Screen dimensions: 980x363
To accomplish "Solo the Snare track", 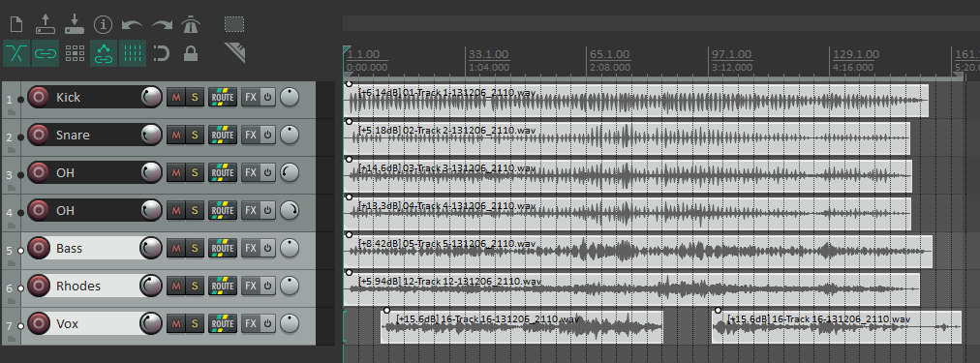I will click(195, 135).
